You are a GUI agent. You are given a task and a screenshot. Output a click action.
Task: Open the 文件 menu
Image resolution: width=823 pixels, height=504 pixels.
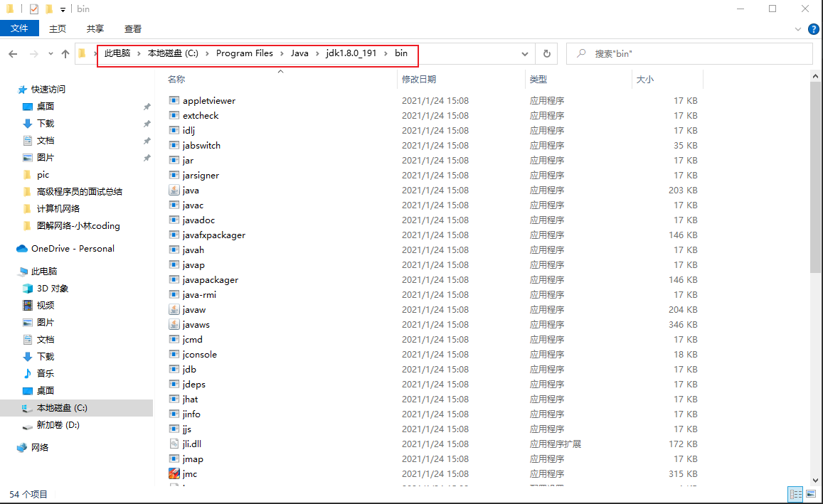(19, 28)
